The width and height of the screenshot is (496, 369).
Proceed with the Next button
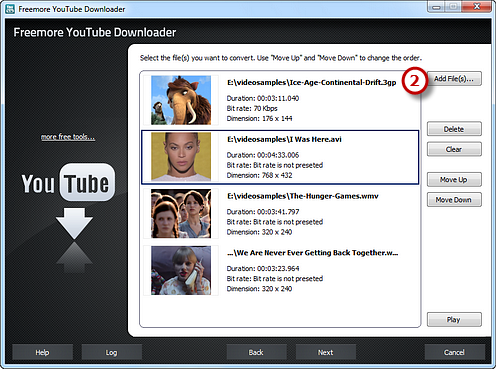326,352
